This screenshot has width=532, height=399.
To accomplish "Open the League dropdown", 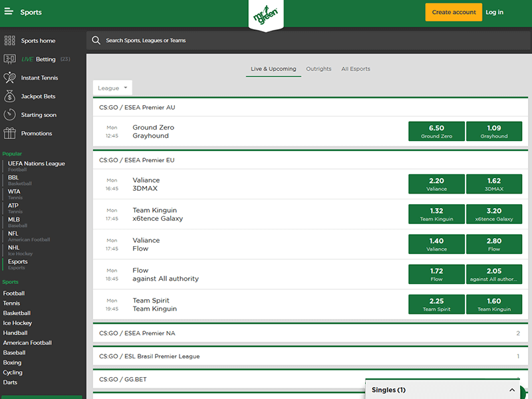I will [112, 88].
